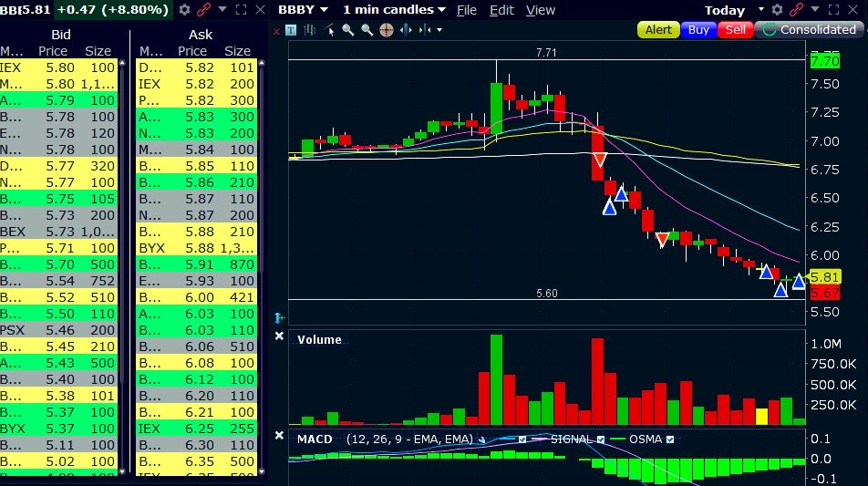Open the 1 min candles interval dropdown

point(441,10)
